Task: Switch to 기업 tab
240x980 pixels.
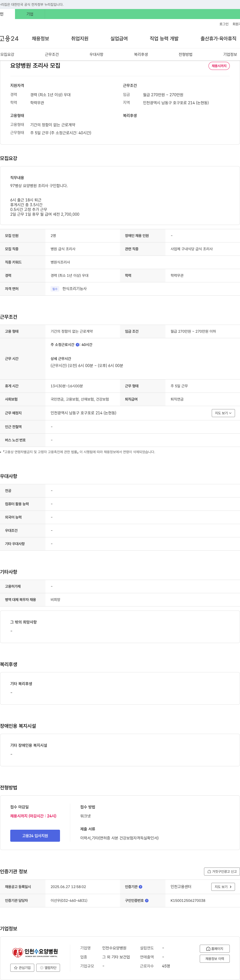Action: click(30, 14)
